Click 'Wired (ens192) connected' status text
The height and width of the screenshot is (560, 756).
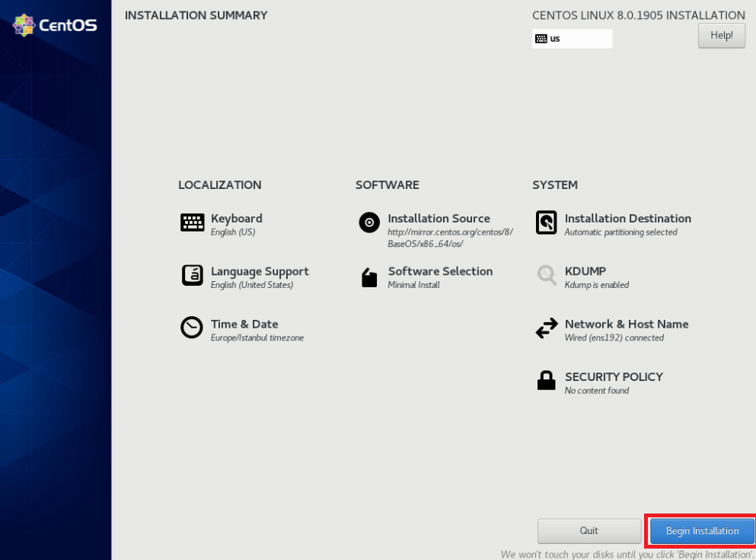click(x=614, y=338)
